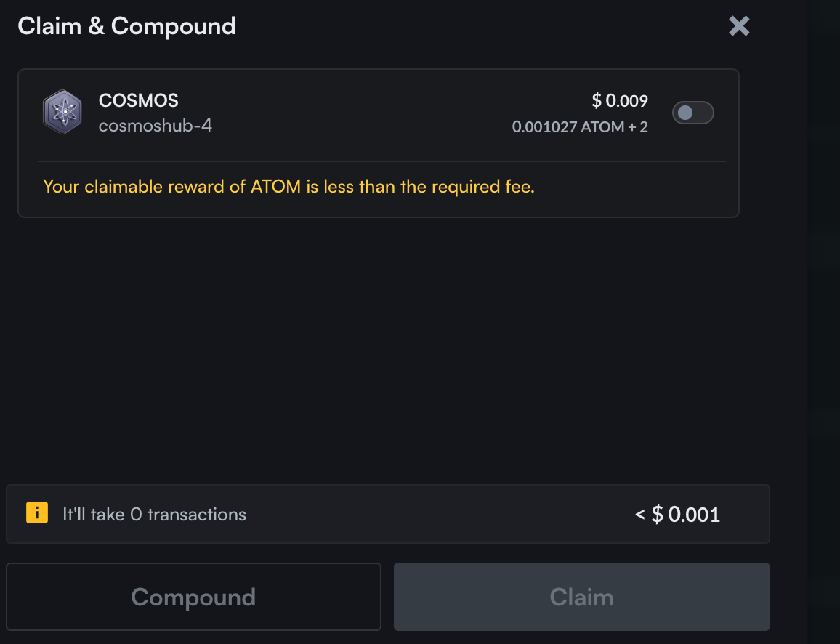Screen dimensions: 840x644
Task: Click the word ATOM in the warning
Action: 276,187
